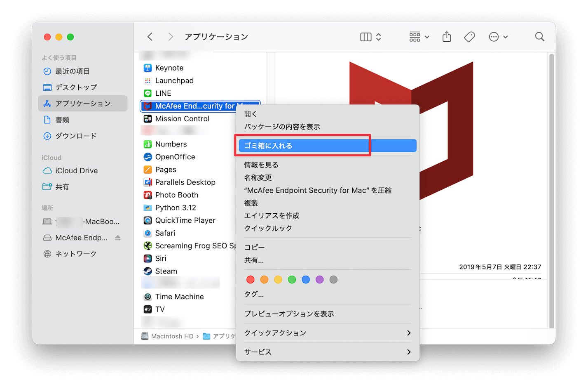This screenshot has height=387, width=588.
Task: Open iCloud Drive in sidebar
Action: pyautogui.click(x=82, y=171)
